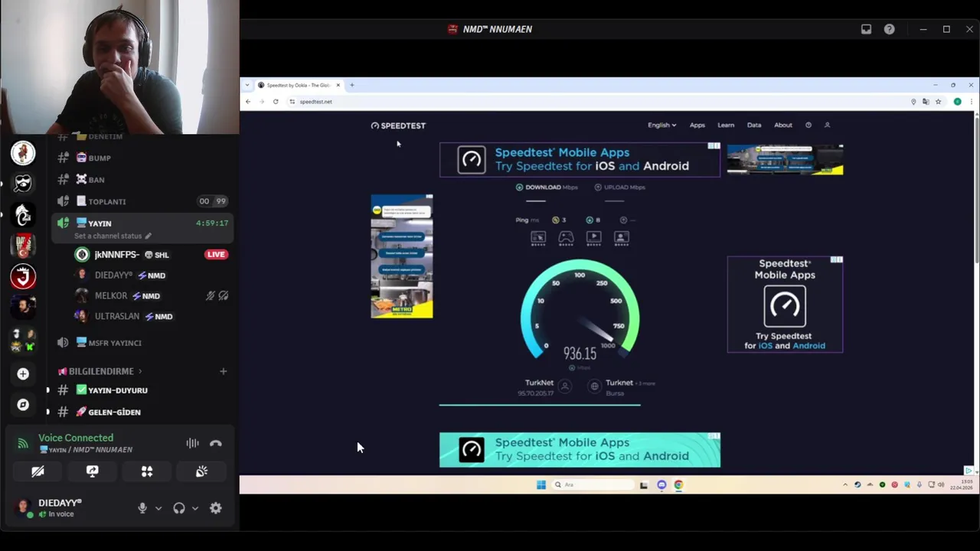Close the Speedtest by Ookla browser tab
The width and height of the screenshot is (980, 551).
338,85
